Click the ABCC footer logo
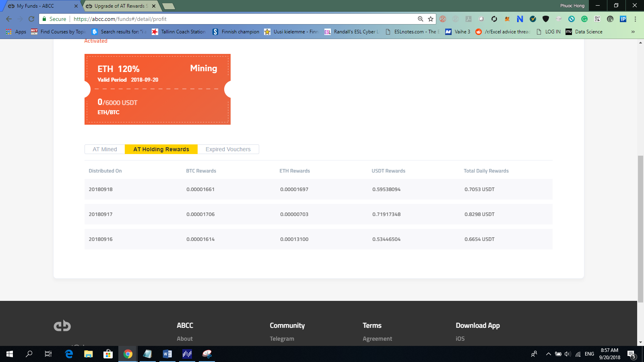The image size is (644, 362). coord(62,326)
